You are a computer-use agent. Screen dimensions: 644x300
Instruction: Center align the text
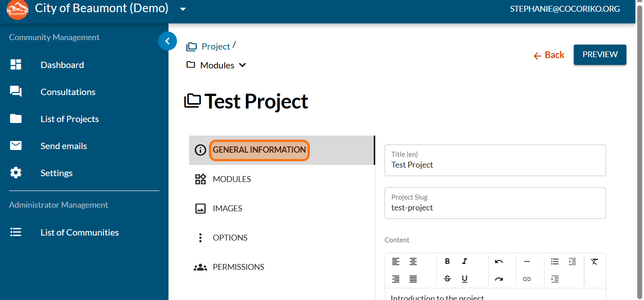(x=413, y=261)
